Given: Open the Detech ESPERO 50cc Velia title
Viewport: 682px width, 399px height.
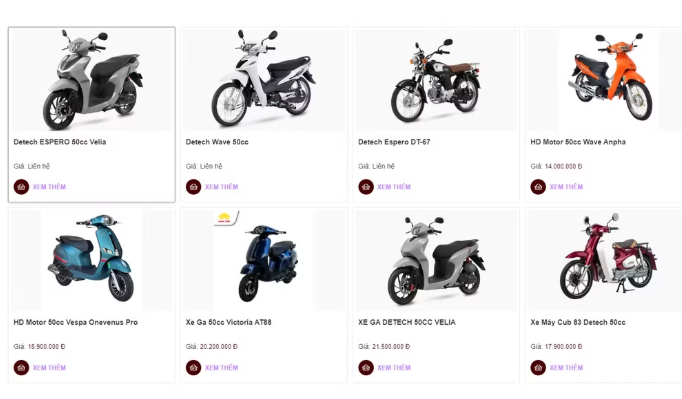Looking at the screenshot, I should coord(60,142).
